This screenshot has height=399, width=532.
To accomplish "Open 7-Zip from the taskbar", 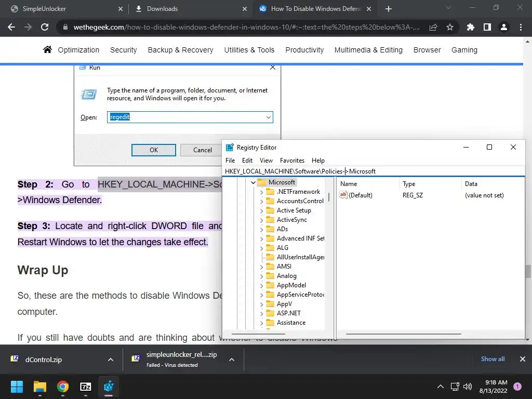I will click(86, 387).
